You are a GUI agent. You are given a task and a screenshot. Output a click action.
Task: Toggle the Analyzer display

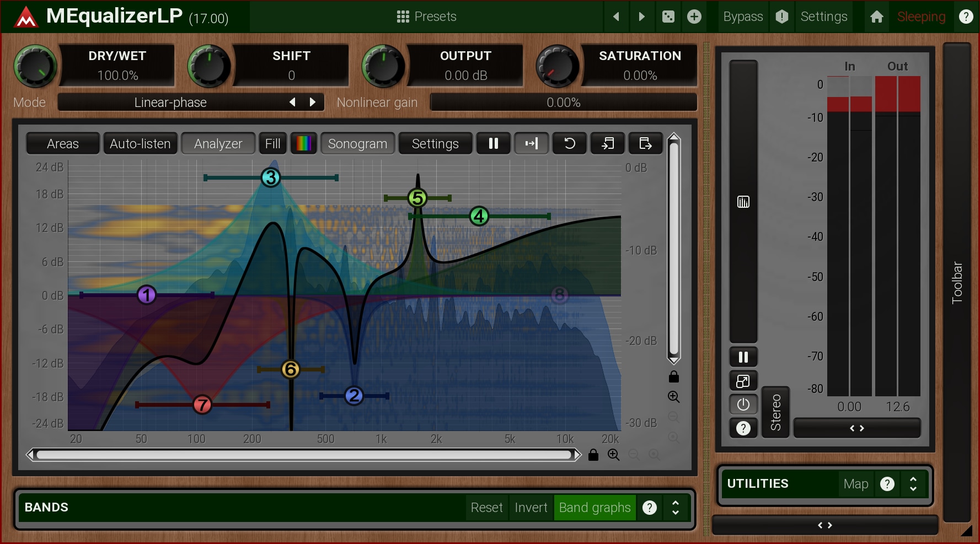click(218, 143)
